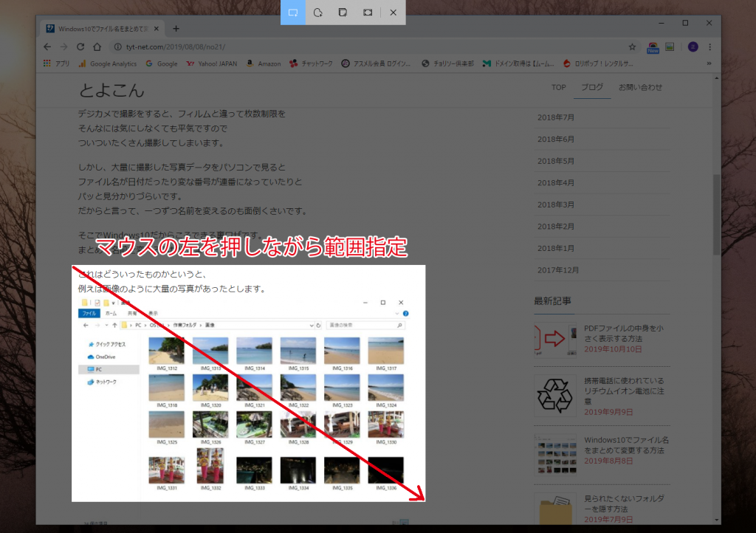Open the 2018年5月 archive
The width and height of the screenshot is (756, 533).
tap(555, 161)
